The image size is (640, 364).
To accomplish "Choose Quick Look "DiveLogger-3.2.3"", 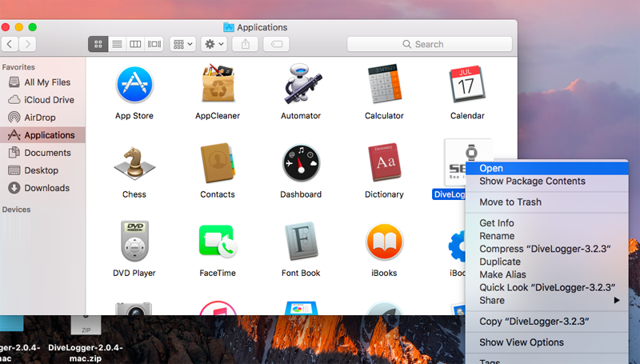I will pos(547,287).
